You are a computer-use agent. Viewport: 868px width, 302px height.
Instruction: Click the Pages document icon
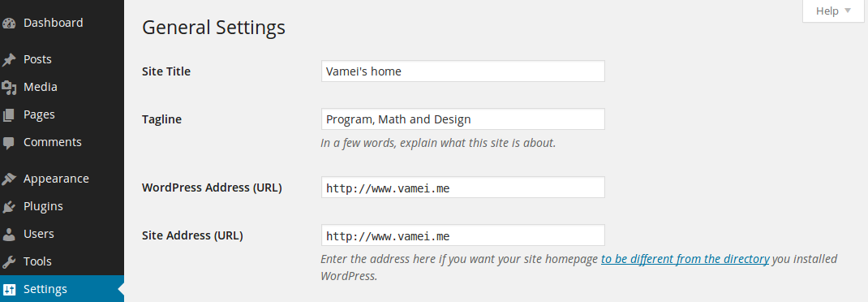point(9,115)
